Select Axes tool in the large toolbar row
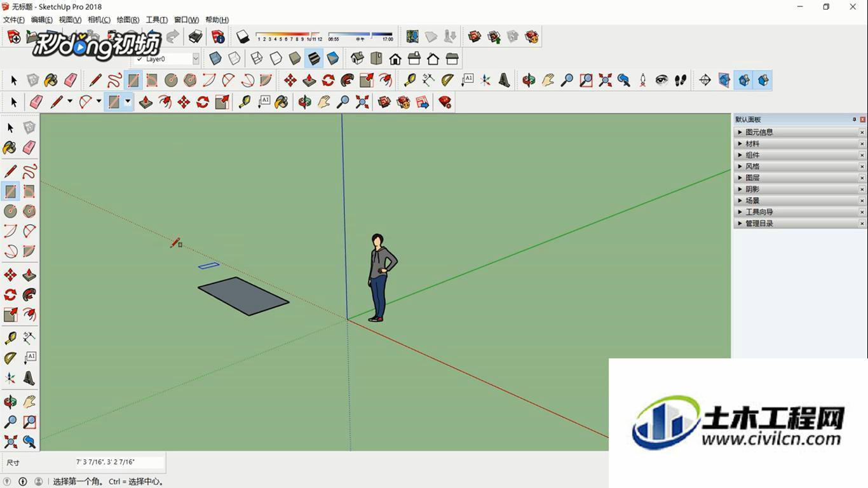Viewport: 868px width, 488px height. click(485, 80)
